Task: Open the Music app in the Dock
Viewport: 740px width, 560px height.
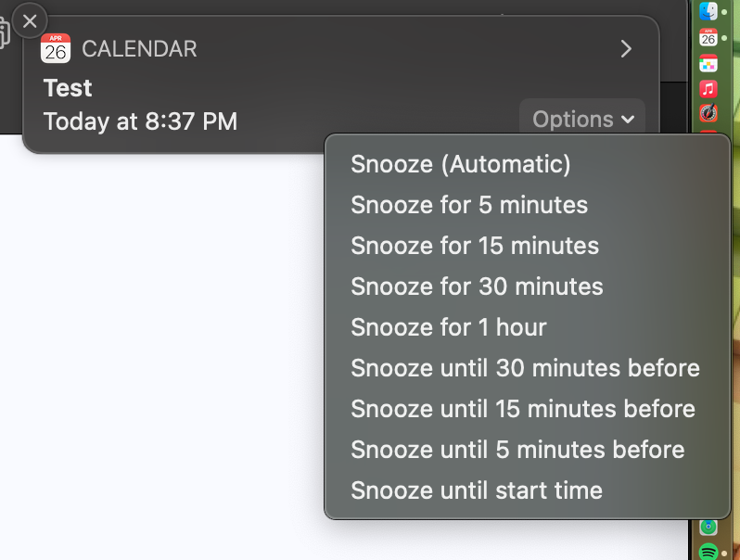Action: tap(708, 89)
